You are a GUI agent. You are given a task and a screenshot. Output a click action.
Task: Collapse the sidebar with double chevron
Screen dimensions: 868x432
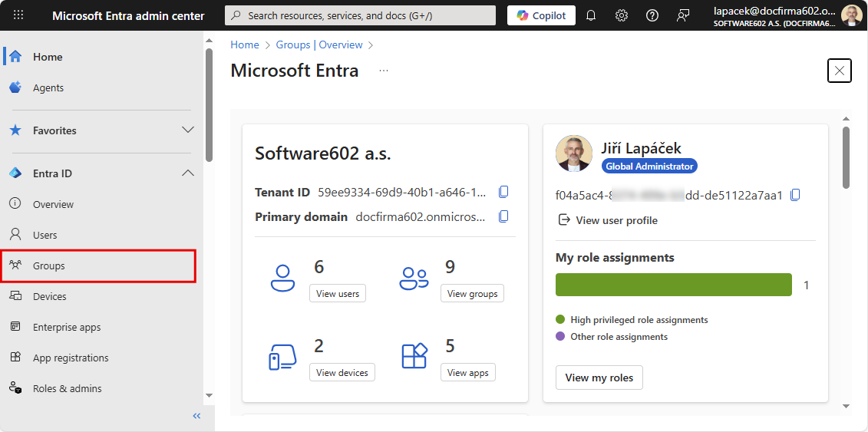196,416
